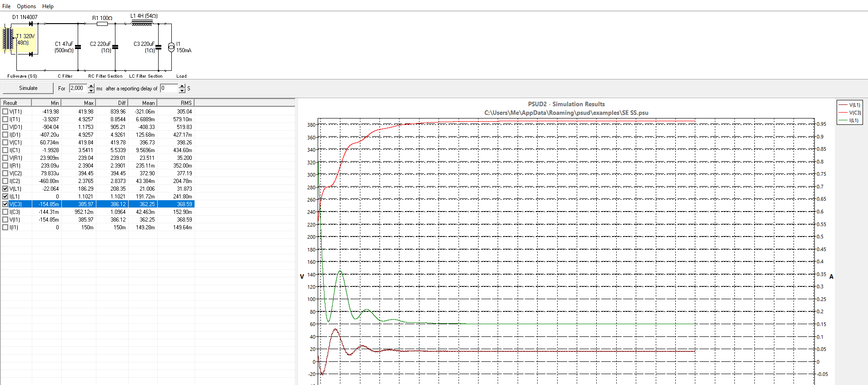The width and height of the screenshot is (868, 385).
Task: Click the chart title 'PSUD2 - Simulation Results'
Action: (x=566, y=104)
